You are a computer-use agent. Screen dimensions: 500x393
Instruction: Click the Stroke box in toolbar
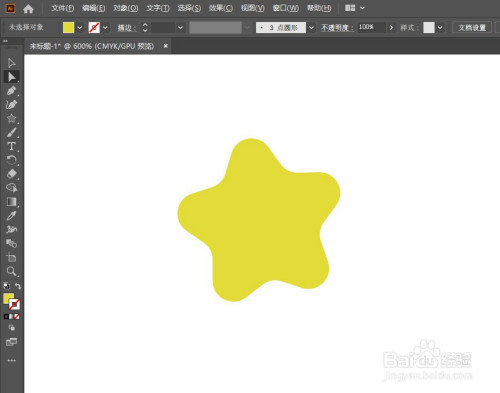(x=15, y=304)
